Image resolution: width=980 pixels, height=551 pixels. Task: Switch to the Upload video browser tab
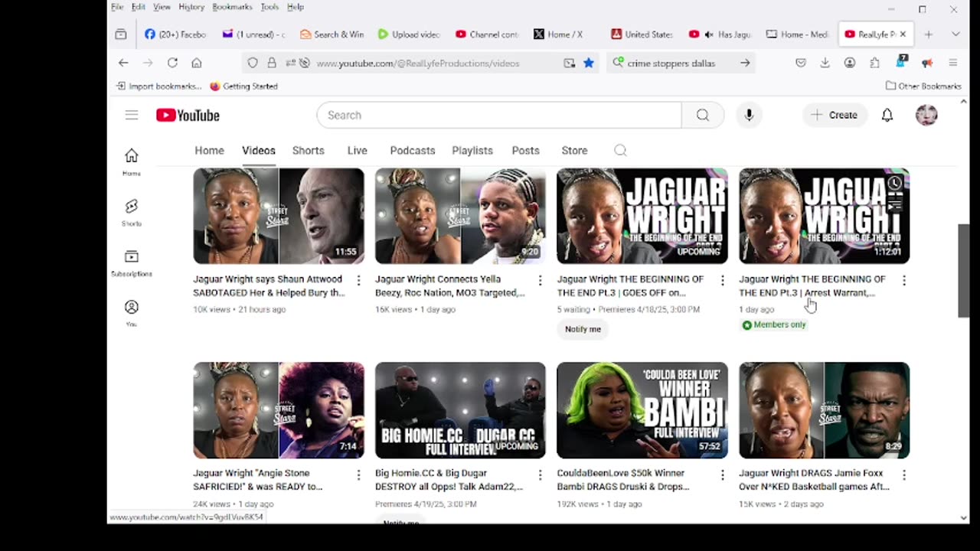tap(410, 34)
